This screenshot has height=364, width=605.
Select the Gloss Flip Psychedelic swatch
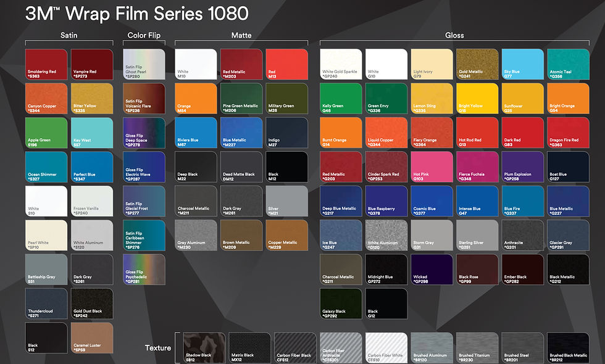click(x=144, y=270)
